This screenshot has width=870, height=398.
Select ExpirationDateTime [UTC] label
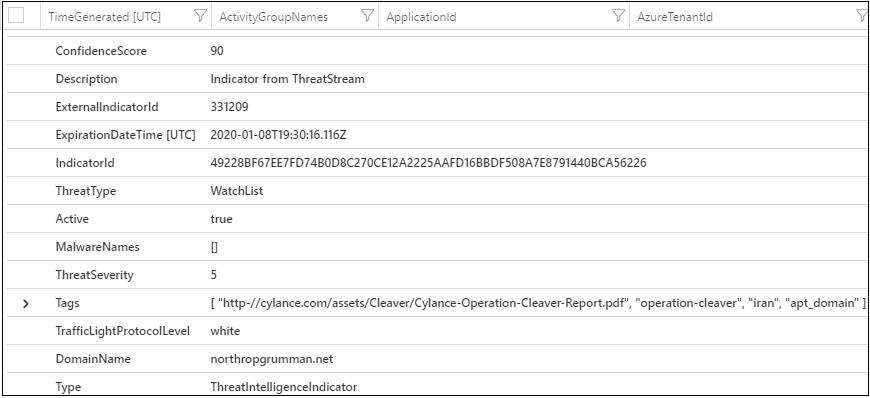click(x=125, y=135)
